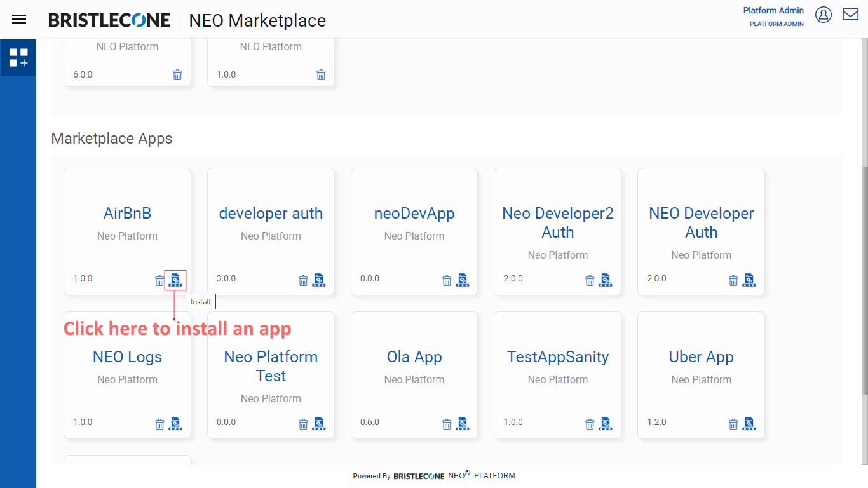
Task: Click version 1.2.0 on Uber App card
Action: click(657, 422)
